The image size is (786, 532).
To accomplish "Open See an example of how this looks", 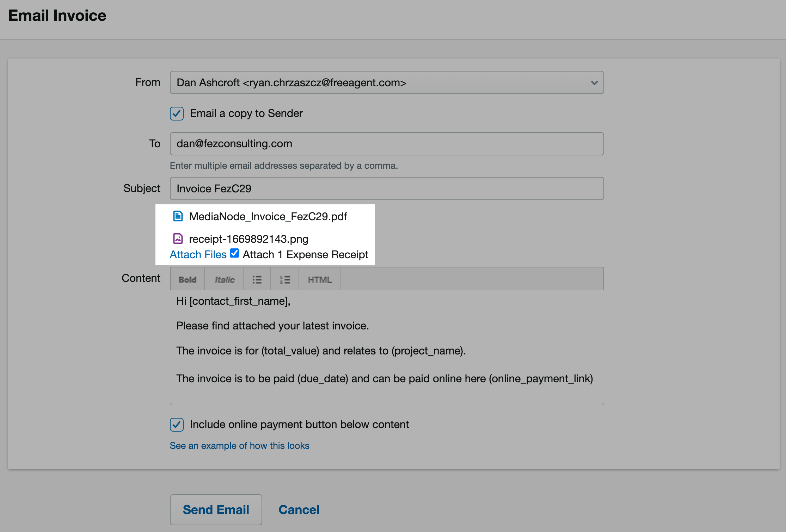I will tap(240, 446).
